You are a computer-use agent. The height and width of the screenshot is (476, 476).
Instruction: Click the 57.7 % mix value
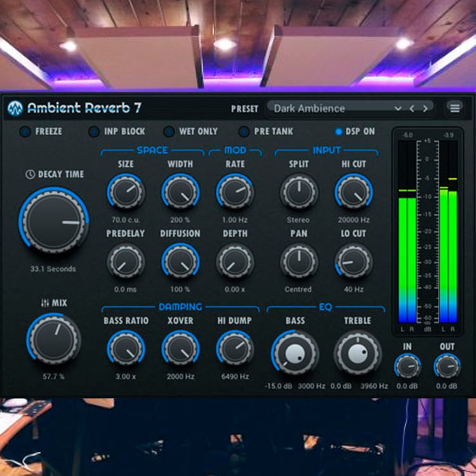click(53, 377)
